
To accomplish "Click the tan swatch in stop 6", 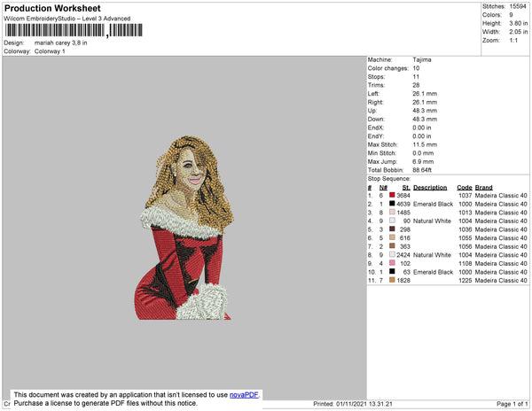I will [x=392, y=237].
